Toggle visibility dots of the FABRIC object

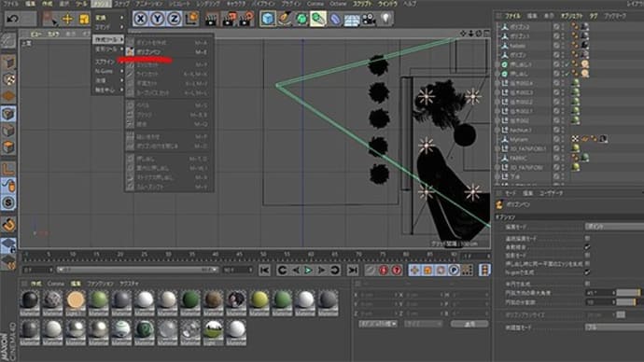562,158
